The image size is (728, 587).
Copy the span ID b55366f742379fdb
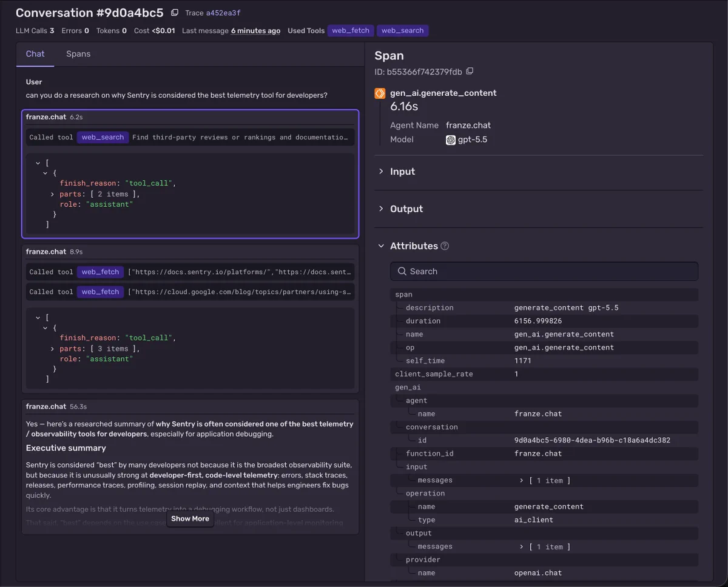tap(470, 72)
